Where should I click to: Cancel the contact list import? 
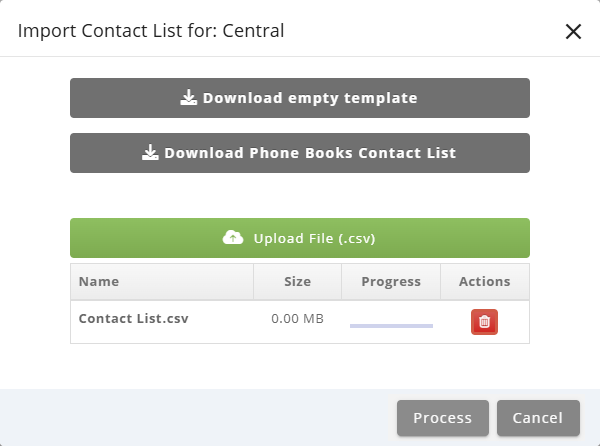(x=538, y=418)
